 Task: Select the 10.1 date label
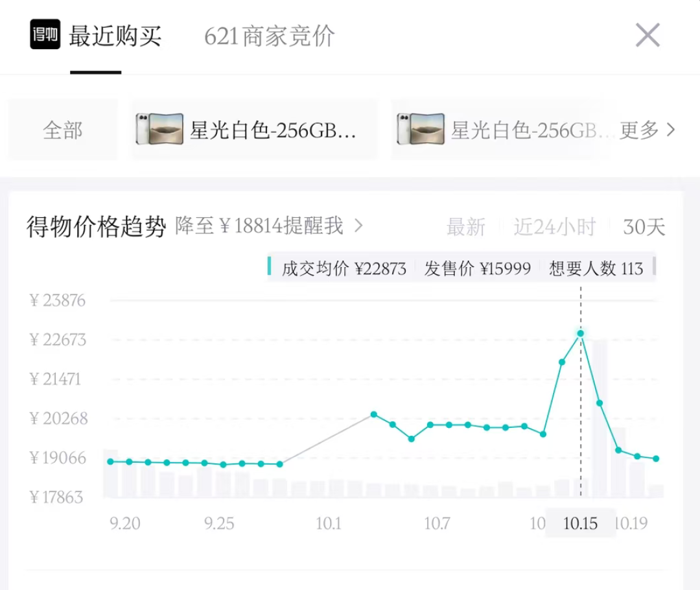(329, 523)
